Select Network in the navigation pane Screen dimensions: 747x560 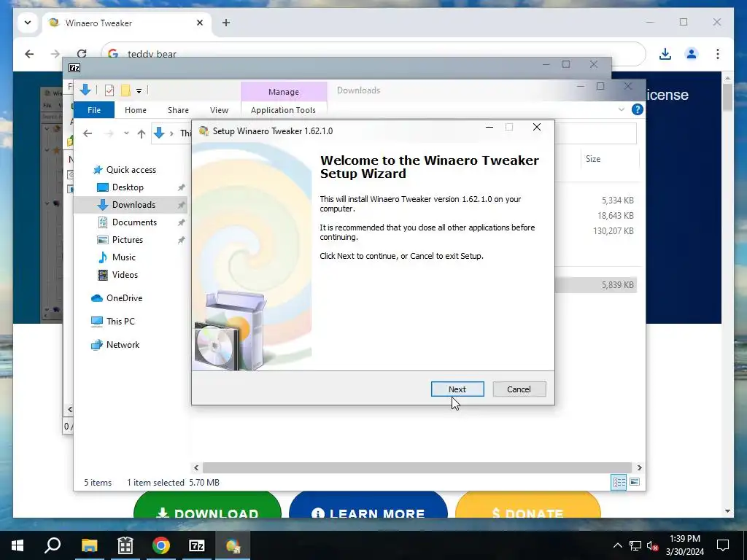[123, 345]
